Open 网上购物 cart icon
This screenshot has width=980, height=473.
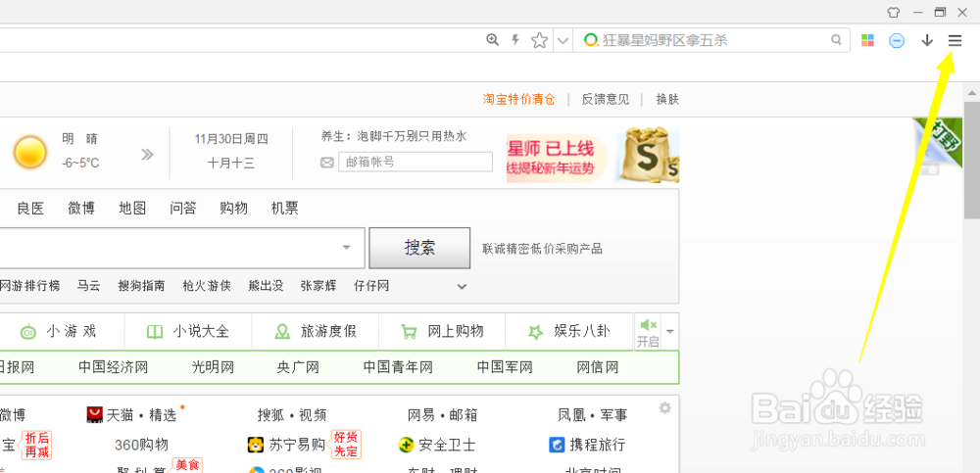coord(409,332)
